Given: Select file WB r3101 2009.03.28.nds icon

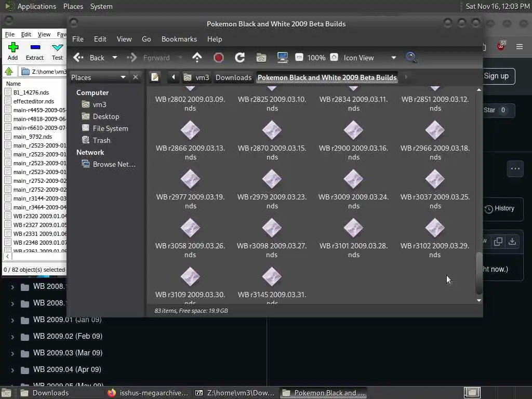Looking at the screenshot, I should point(353,229).
